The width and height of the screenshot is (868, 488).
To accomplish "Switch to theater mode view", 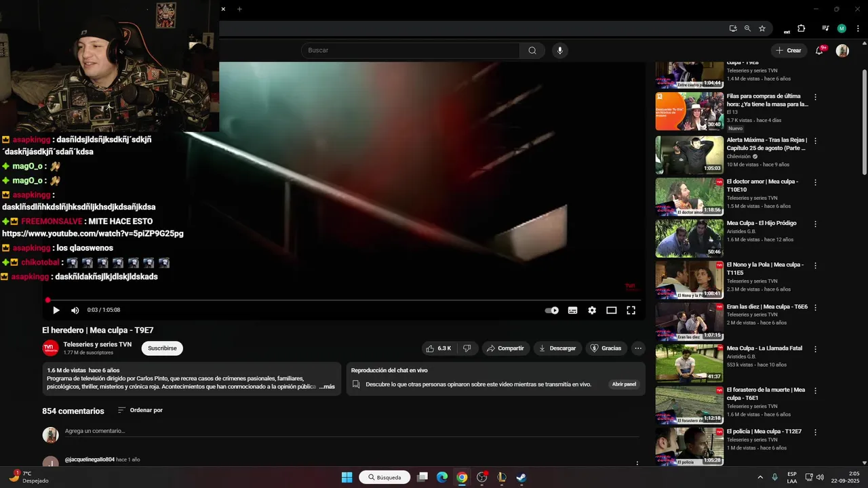I will tap(611, 310).
